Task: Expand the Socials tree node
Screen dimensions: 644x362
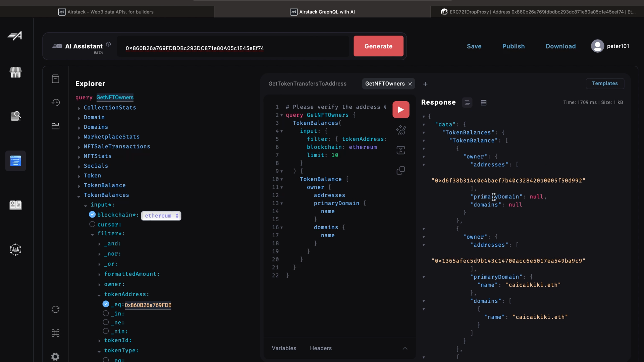Action: (x=79, y=167)
